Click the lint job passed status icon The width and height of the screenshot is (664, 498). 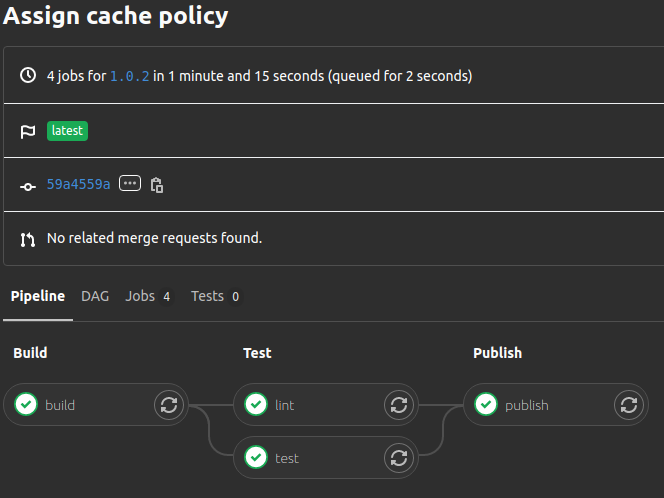click(256, 405)
